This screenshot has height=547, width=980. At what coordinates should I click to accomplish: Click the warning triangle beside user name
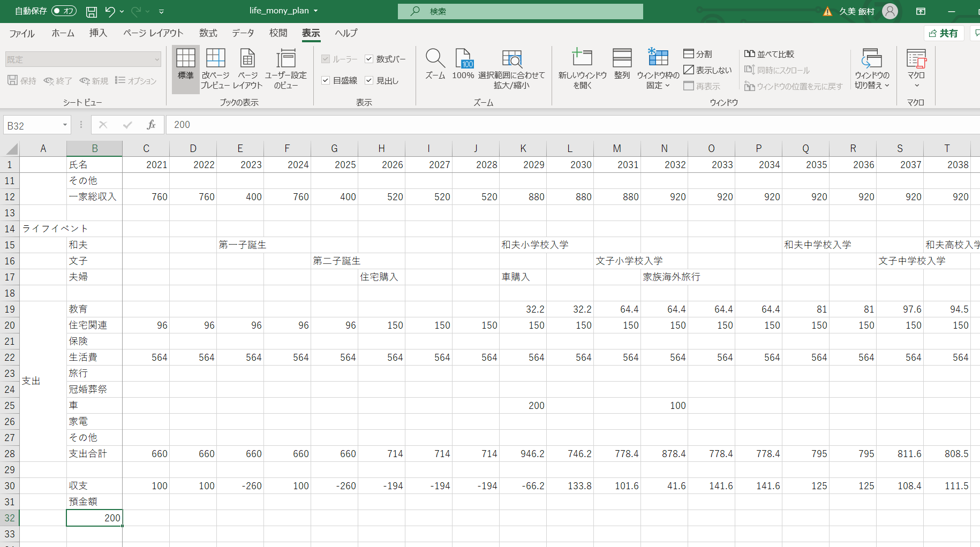pos(827,11)
